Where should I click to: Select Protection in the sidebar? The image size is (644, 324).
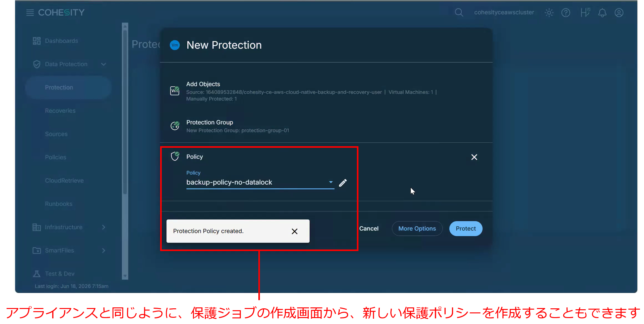(68, 88)
